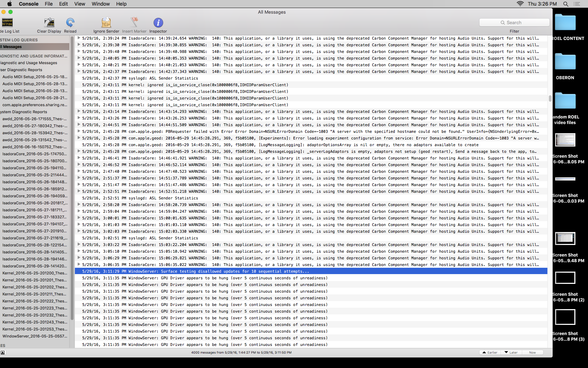Screen dimensions: 588x368
Task: Select System Diagnostic Reports in sidebar
Action: point(35,112)
